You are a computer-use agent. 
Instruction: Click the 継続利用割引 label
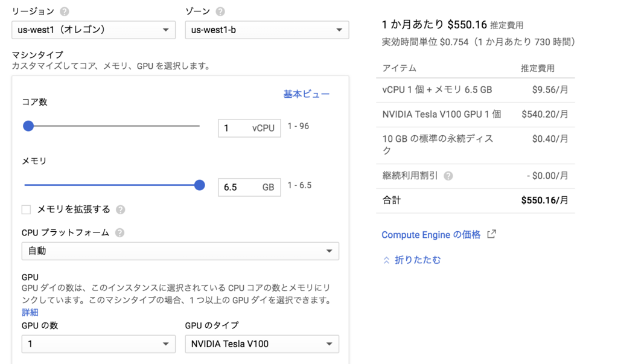tap(410, 176)
